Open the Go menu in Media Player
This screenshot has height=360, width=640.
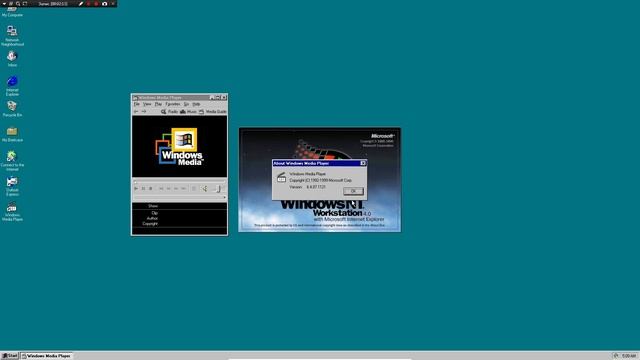pos(186,104)
